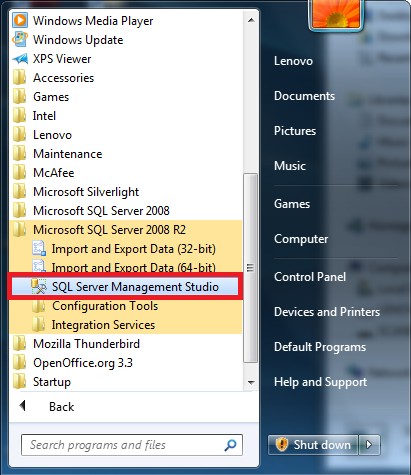Select the Intel label

44,116
